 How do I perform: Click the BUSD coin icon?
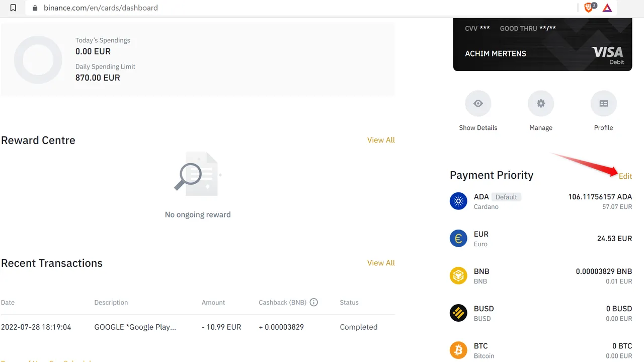458,313
